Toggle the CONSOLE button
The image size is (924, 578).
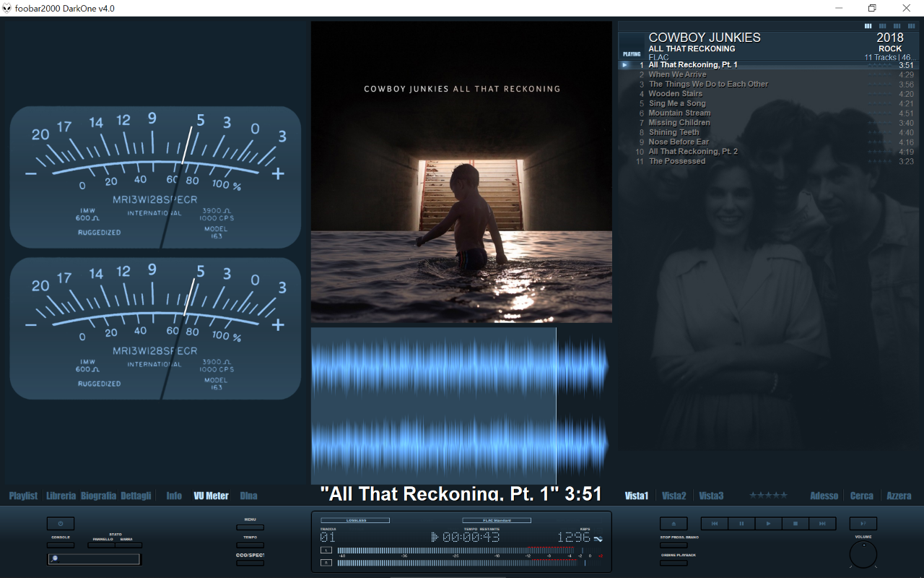coord(61,545)
